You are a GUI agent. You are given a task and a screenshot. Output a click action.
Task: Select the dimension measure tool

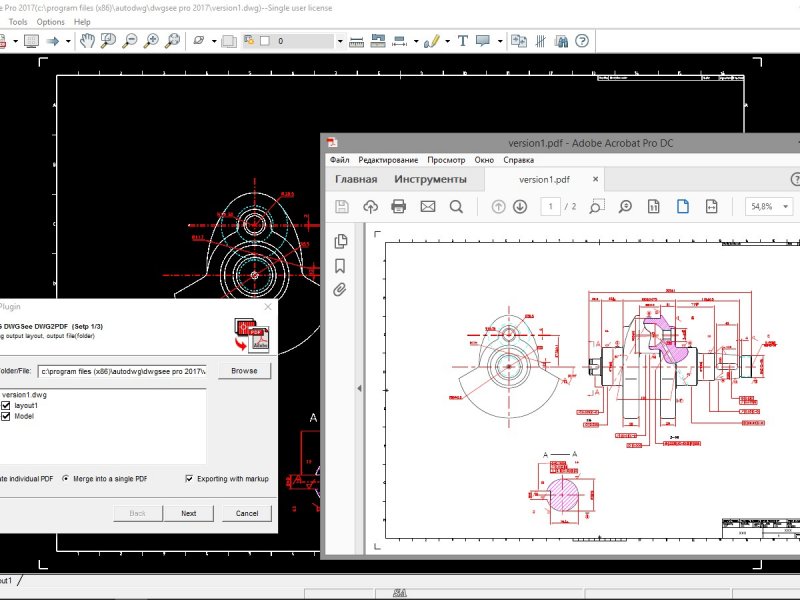click(x=400, y=41)
